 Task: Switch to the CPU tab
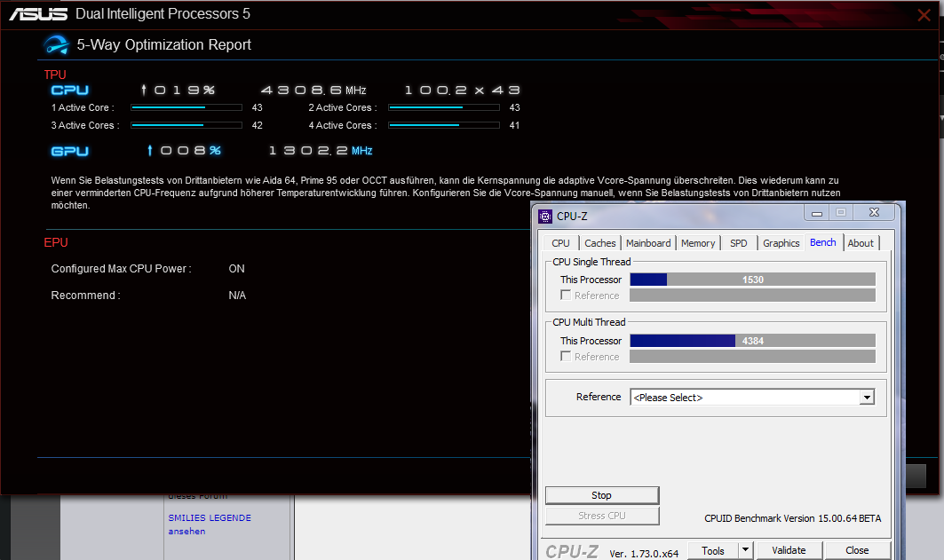560,243
